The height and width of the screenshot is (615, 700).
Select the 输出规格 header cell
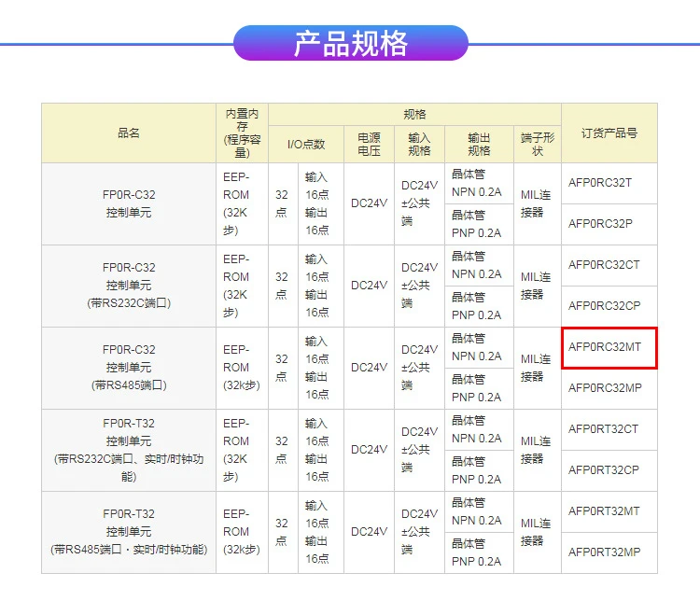pos(479,144)
